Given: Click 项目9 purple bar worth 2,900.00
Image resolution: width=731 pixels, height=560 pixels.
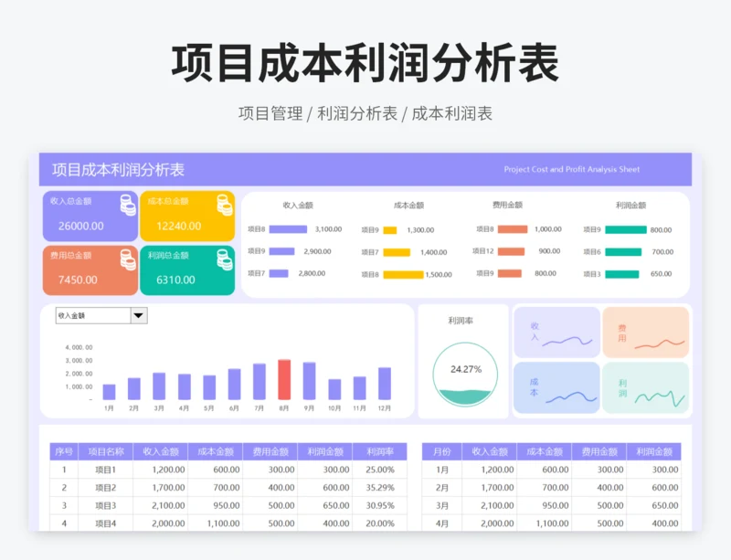Looking at the screenshot, I should coord(282,251).
